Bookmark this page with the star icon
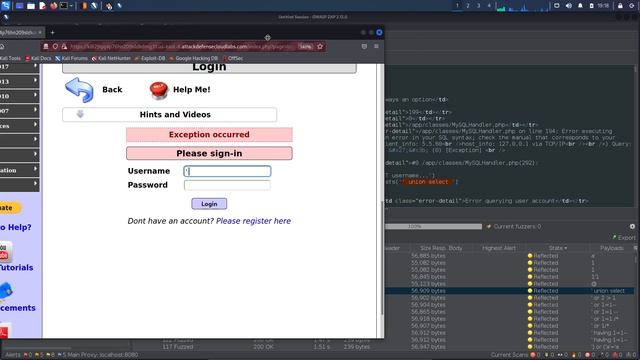Viewport: 640px width, 360px height. tap(320, 47)
